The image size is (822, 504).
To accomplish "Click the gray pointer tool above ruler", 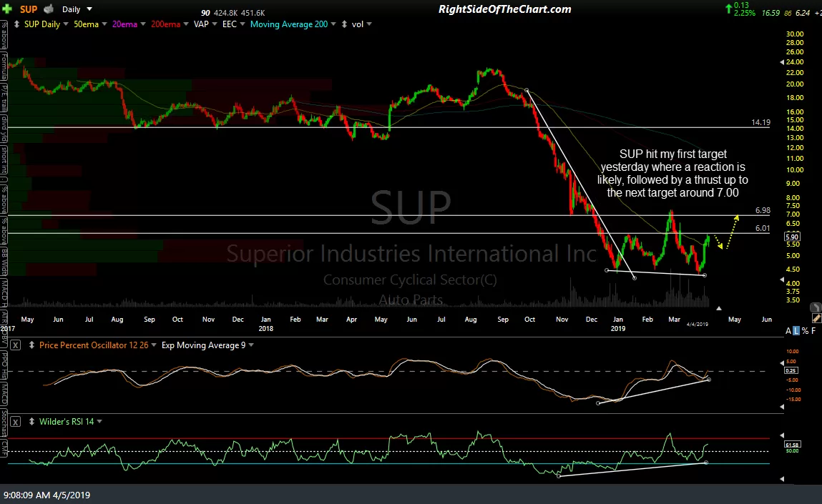I will tap(816, 307).
